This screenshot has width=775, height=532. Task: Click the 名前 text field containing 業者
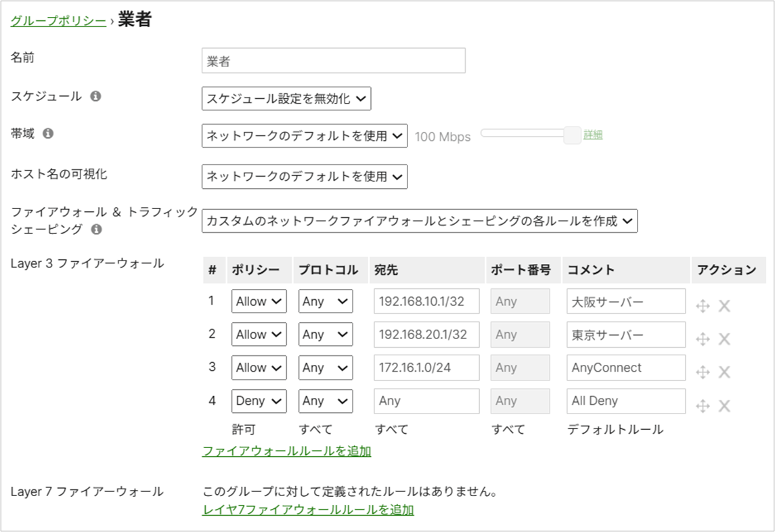pos(333,61)
